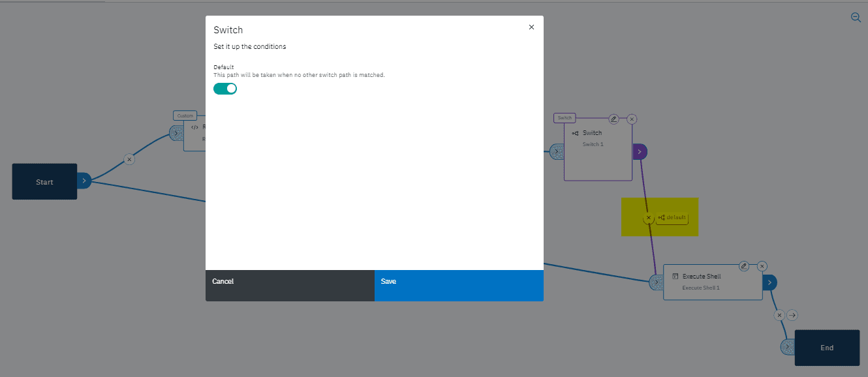Viewport: 868px width, 377px height.
Task: Click the Default path description text
Action: [x=299, y=75]
